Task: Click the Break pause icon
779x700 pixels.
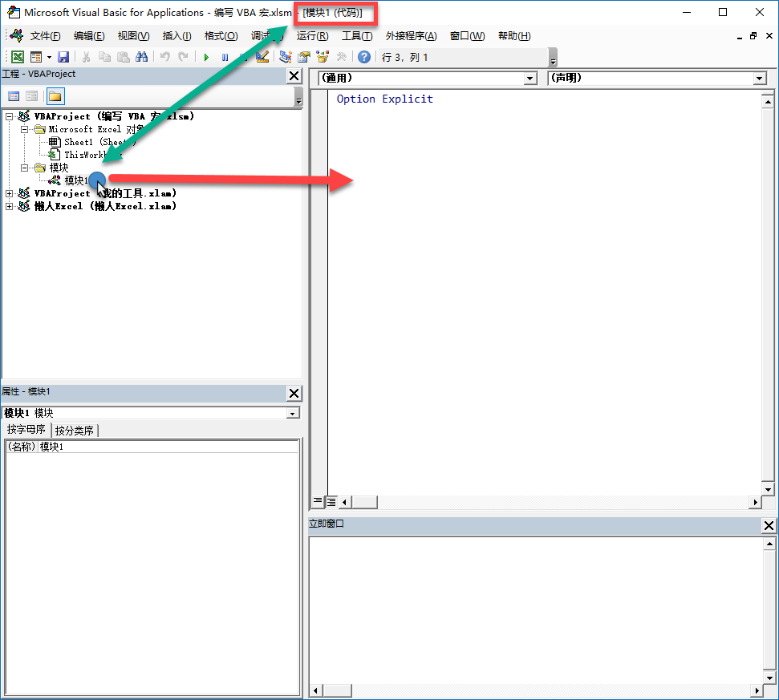Action: (x=225, y=58)
